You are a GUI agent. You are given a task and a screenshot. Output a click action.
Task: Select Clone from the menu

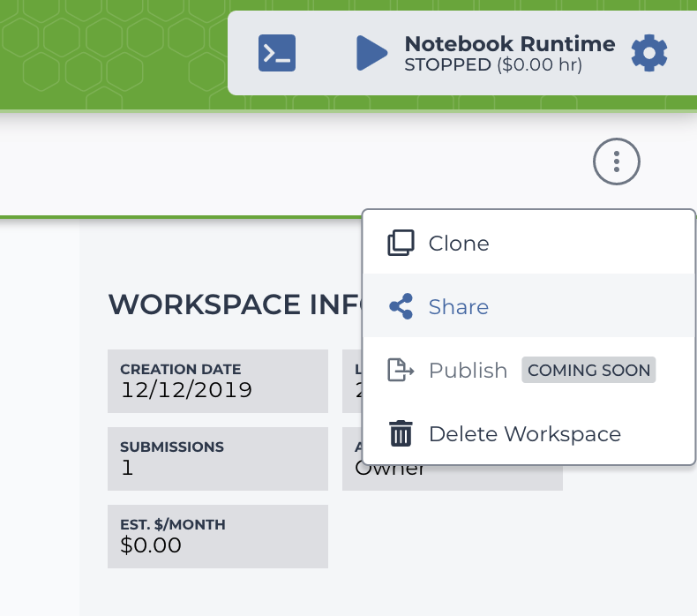point(529,243)
